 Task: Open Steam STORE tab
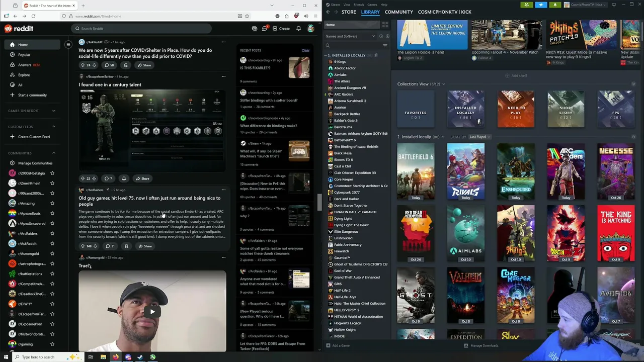[349, 12]
